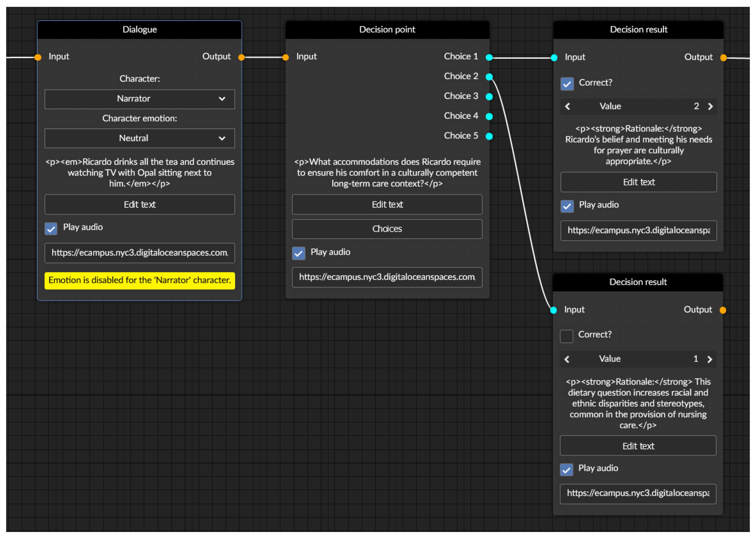The width and height of the screenshot is (756, 537).
Task: Toggle Play audio in the Dialogue node
Action: [x=51, y=228]
